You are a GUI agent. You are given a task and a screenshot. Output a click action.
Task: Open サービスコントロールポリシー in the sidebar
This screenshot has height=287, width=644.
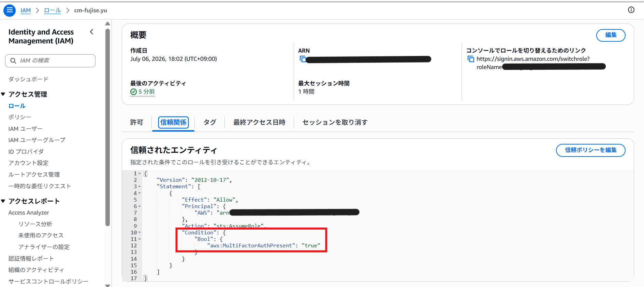click(48, 282)
